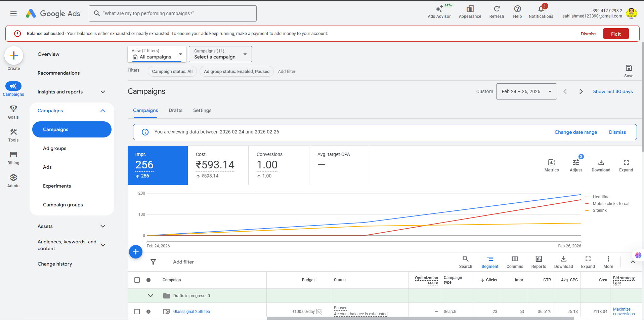The image size is (644, 320).
Task: Open the Settings tab
Action: click(x=202, y=110)
